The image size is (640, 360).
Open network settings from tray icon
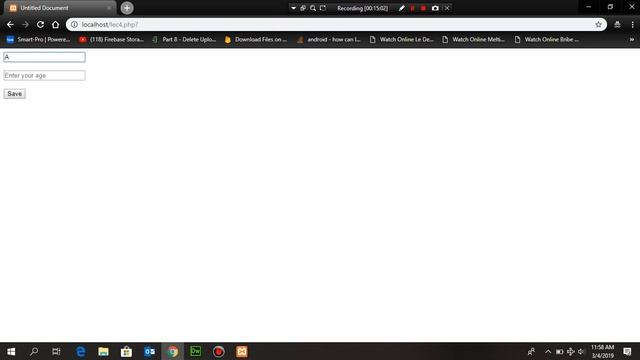pos(570,351)
